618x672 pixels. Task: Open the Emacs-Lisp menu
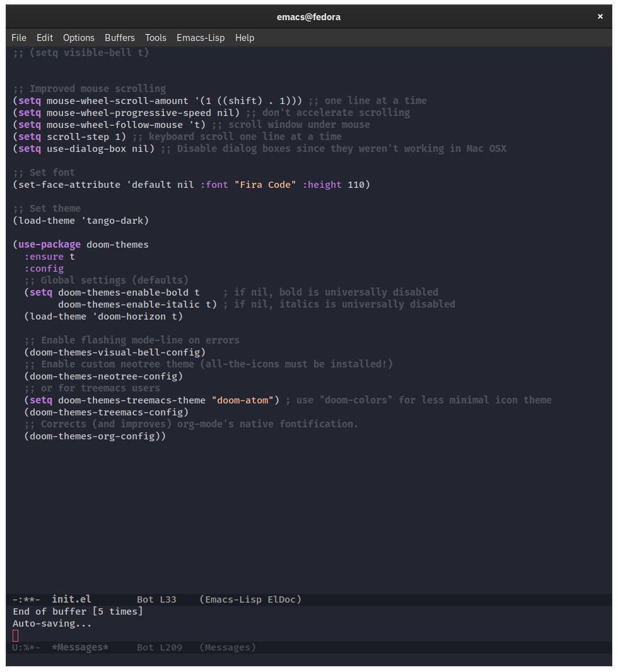[x=201, y=38]
